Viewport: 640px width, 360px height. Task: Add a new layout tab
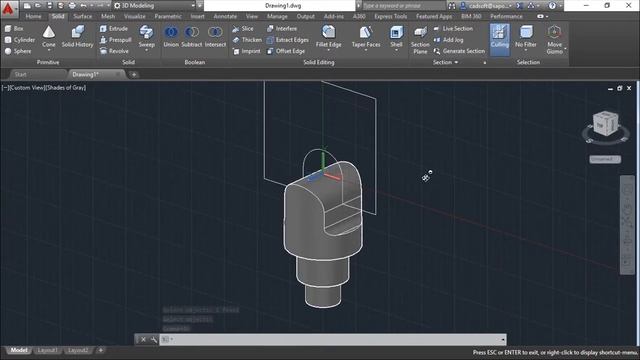100,350
